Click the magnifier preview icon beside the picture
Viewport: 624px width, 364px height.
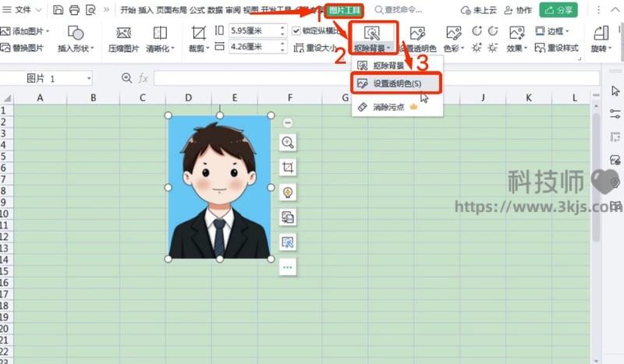(288, 142)
